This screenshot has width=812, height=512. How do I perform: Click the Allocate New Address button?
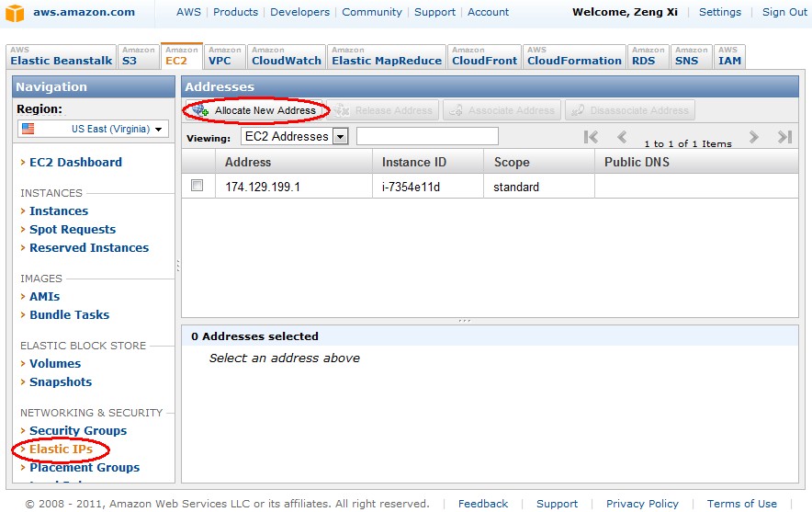tap(254, 110)
